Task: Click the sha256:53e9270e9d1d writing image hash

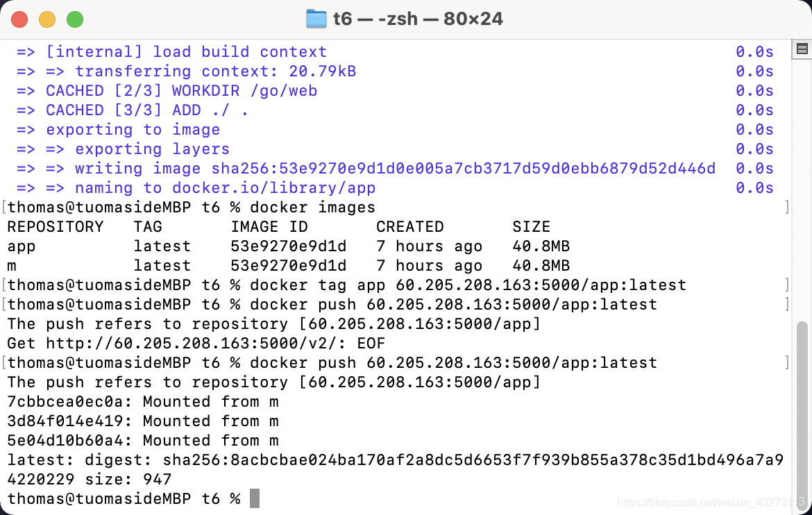Action: 463,169
